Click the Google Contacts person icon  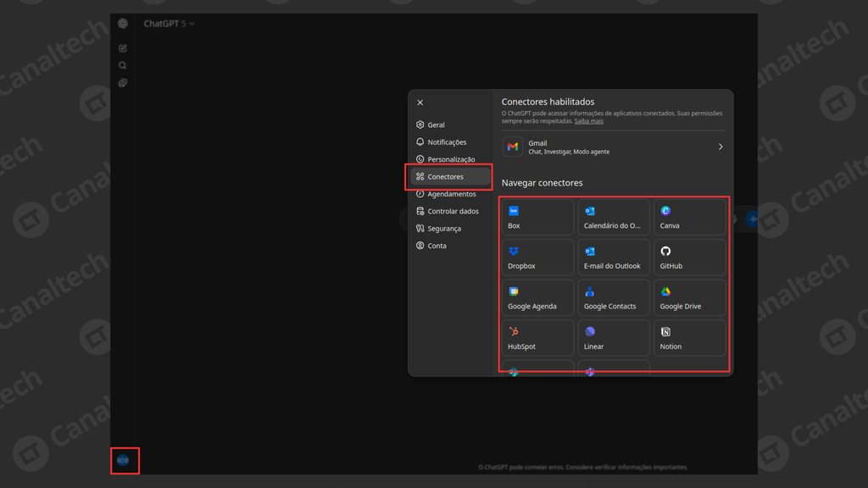pos(590,291)
